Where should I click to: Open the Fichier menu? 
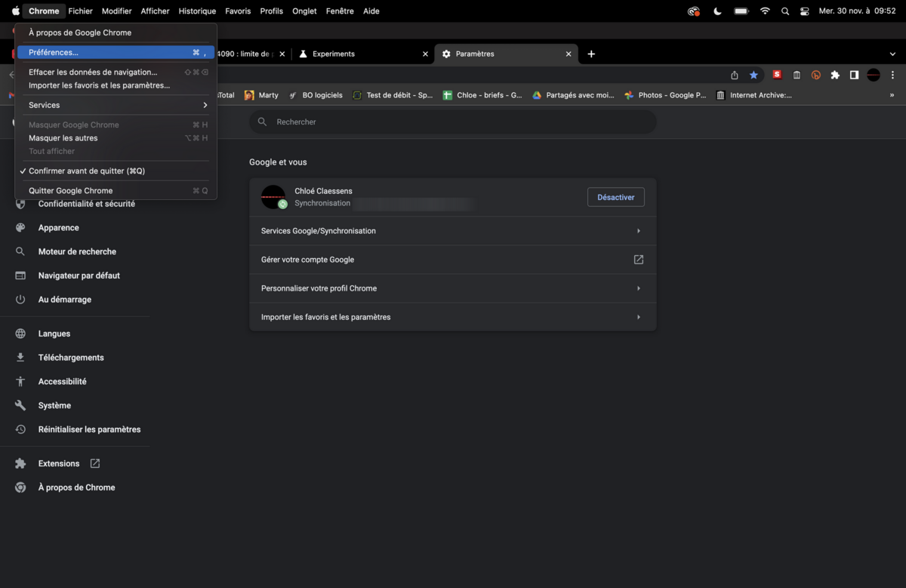[80, 11]
